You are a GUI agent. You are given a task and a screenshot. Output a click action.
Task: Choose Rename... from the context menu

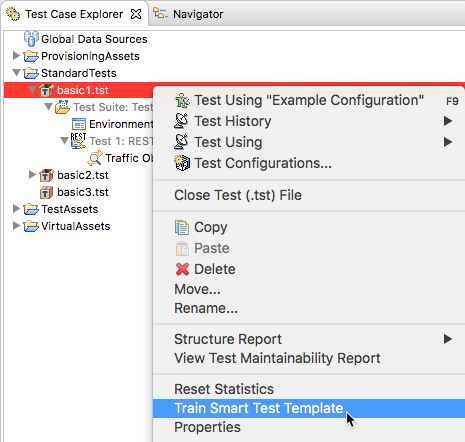tap(206, 308)
